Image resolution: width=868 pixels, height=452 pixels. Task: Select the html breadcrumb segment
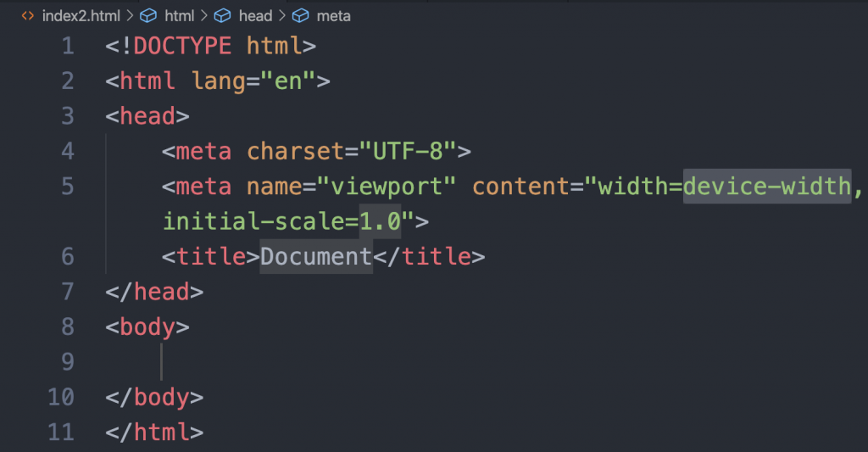pyautogui.click(x=180, y=15)
